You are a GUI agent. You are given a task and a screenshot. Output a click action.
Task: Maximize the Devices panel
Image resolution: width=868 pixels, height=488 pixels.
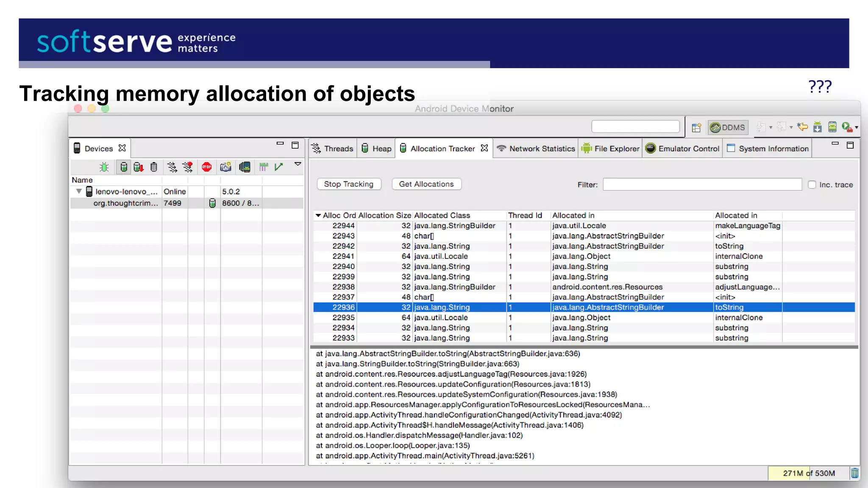click(x=295, y=145)
